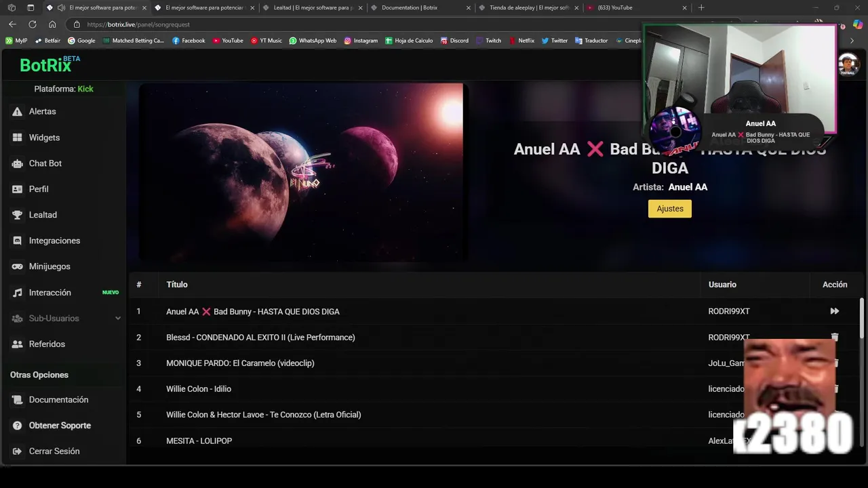Select 'MESITA - LOLIPOP' row

coord(495,441)
